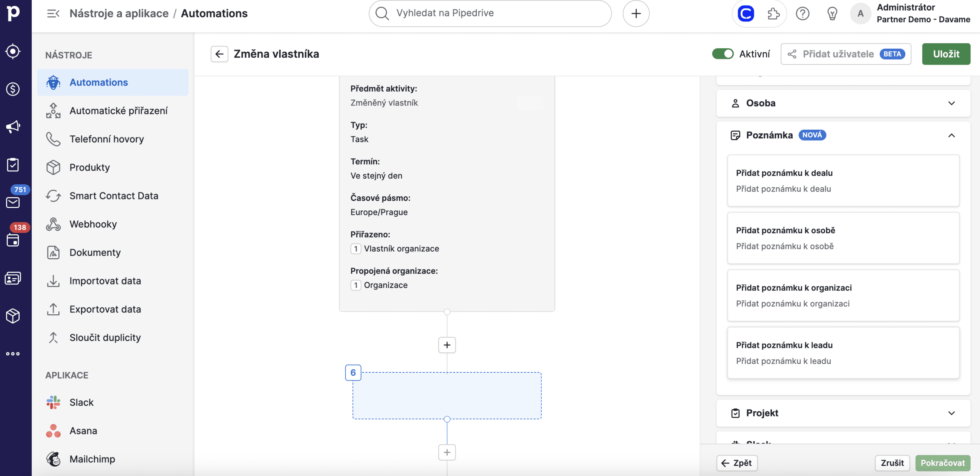Open calendar activities icon with 138 badge
The height and width of the screenshot is (476, 980).
[13, 240]
